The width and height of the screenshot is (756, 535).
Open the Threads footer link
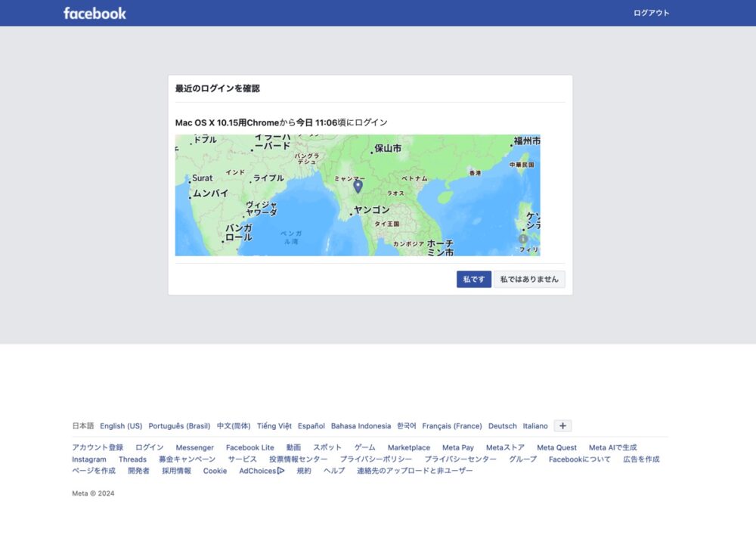coord(132,459)
